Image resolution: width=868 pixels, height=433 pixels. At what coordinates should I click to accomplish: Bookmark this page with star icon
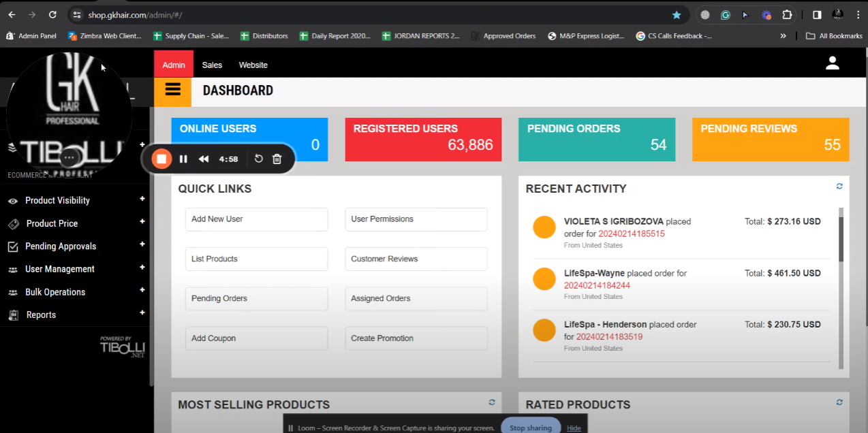tap(677, 14)
